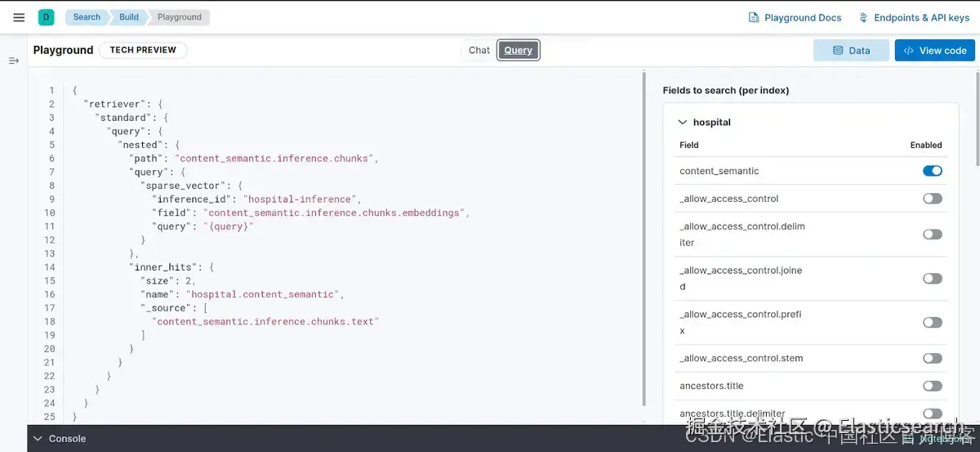
Task: Click the Enabled column header
Action: click(926, 145)
